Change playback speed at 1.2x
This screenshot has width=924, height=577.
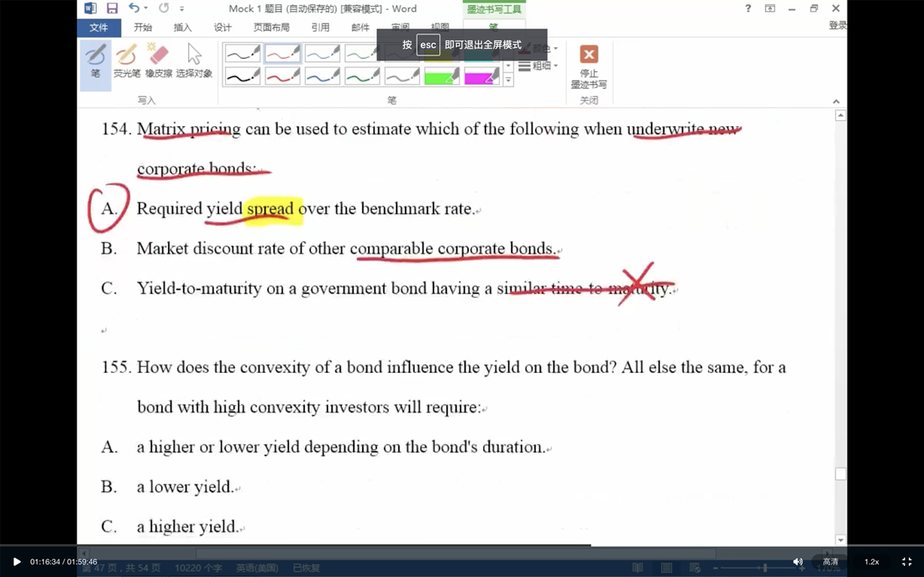(872, 562)
